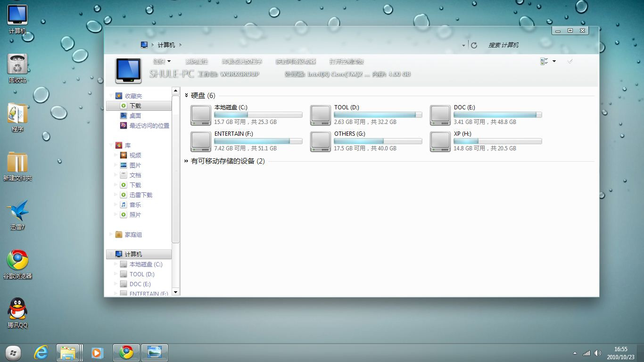Click 映射网络驱动器 in the toolbar
The width and height of the screenshot is (644, 362).
296,61
